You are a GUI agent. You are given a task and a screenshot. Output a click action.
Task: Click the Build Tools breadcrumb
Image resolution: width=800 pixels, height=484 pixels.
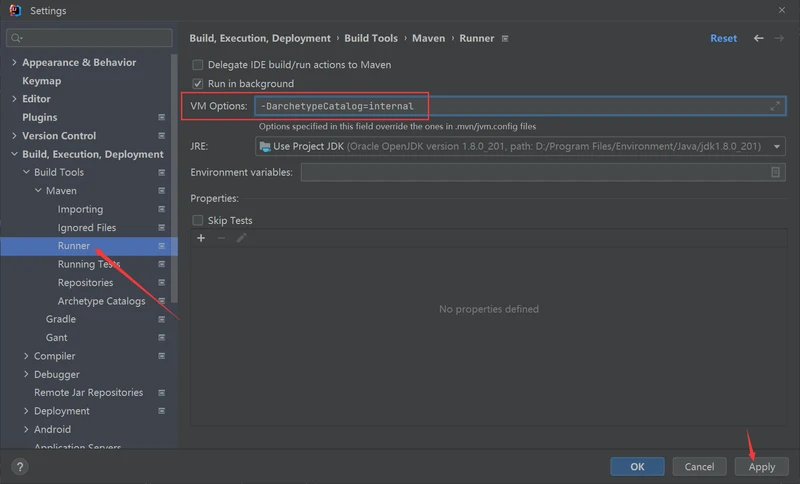(x=371, y=38)
